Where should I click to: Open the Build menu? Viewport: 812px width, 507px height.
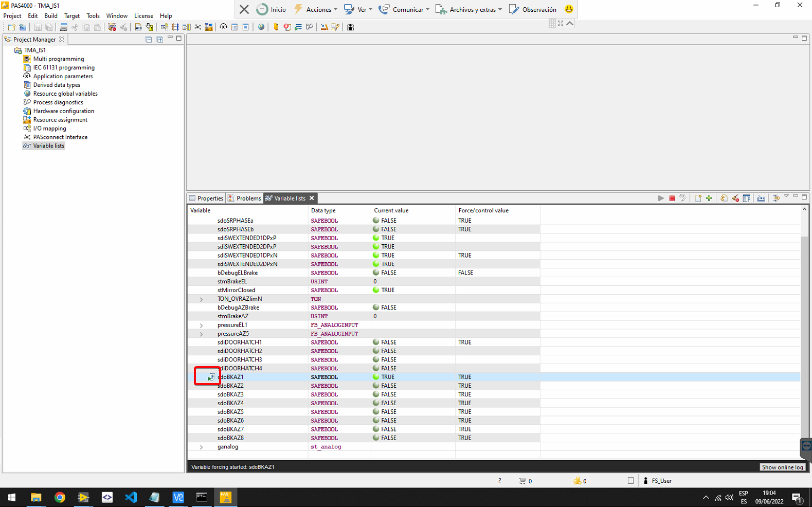pyautogui.click(x=51, y=16)
